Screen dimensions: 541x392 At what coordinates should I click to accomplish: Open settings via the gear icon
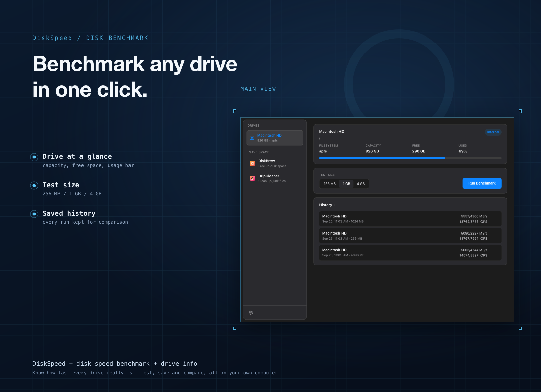coord(251,313)
